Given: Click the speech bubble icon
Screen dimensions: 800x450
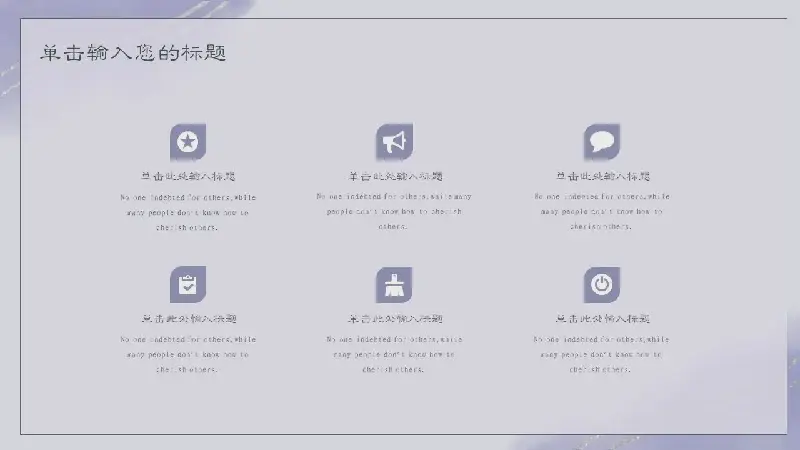Looking at the screenshot, I should pyautogui.click(x=601, y=142).
